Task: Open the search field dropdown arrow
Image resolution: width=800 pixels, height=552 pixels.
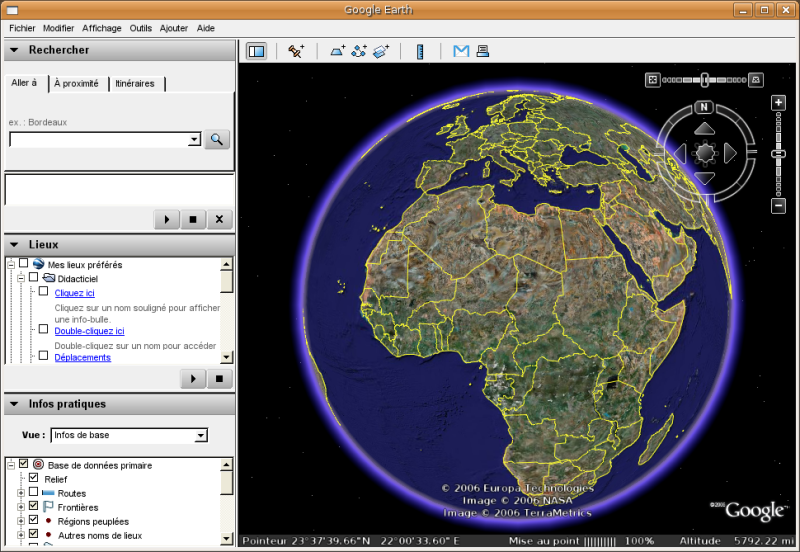Action: [194, 139]
